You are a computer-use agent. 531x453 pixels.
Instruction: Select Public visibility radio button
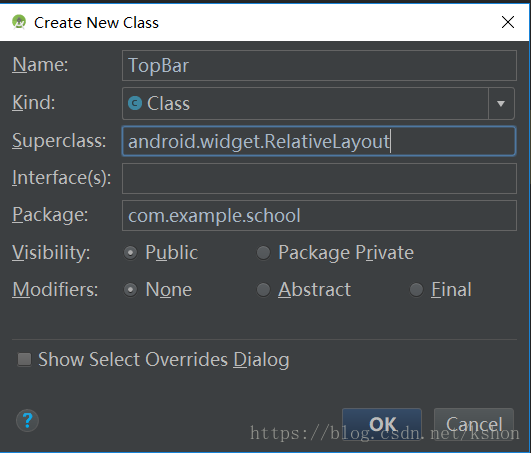[x=130, y=253]
